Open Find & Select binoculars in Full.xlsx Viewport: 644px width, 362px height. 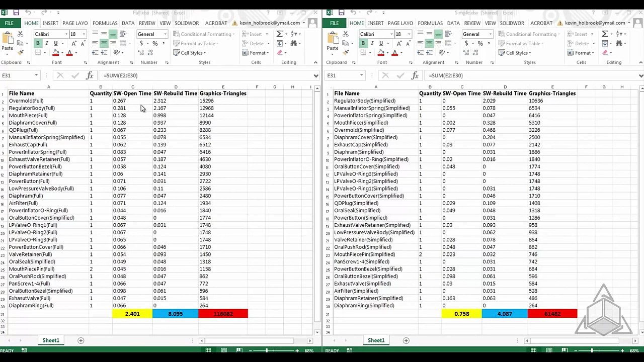pos(294,44)
